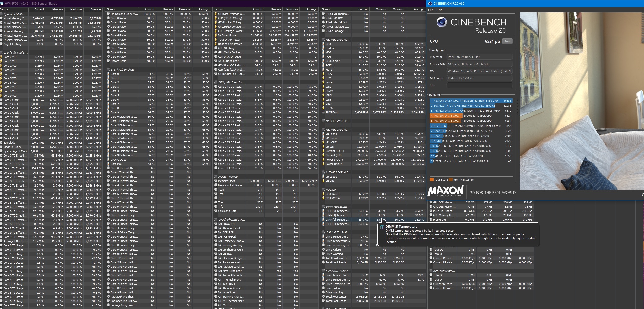
Task: Select the Average Effectiv... clock row
Action: [x=51, y=241]
